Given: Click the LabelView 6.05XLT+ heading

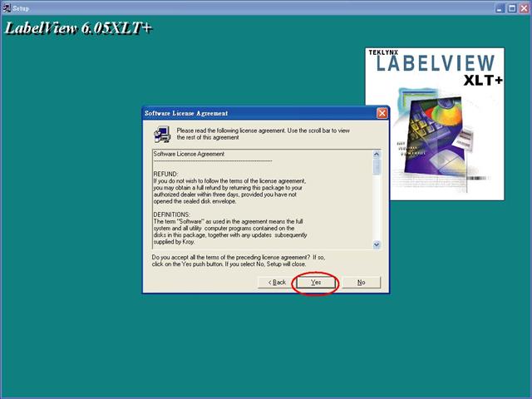Looking at the screenshot, I should [78, 28].
